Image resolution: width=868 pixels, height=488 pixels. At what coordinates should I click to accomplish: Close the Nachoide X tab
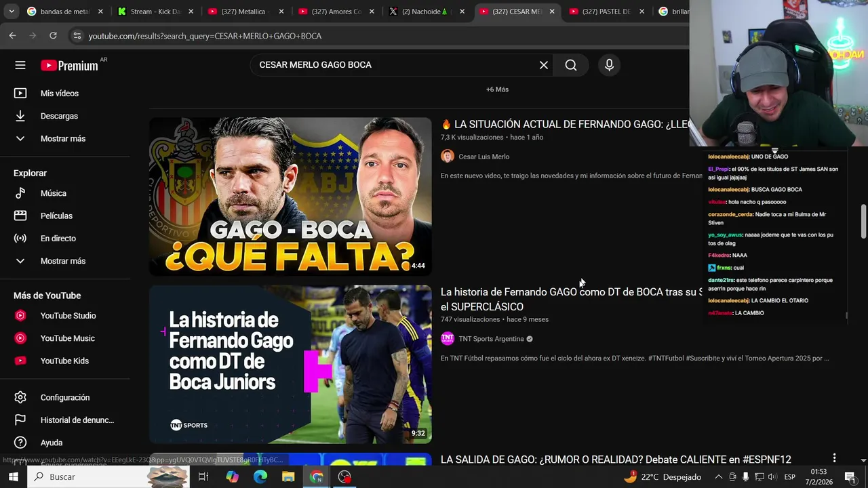[x=462, y=12]
